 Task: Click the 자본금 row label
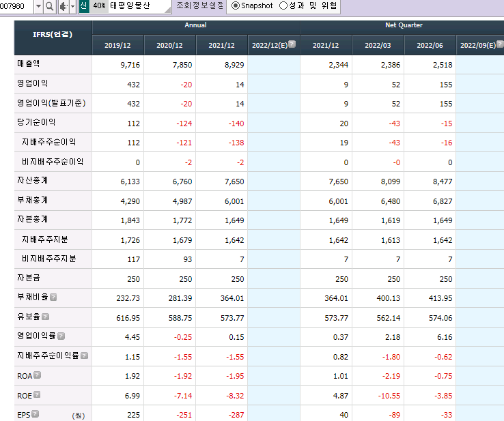(x=29, y=278)
